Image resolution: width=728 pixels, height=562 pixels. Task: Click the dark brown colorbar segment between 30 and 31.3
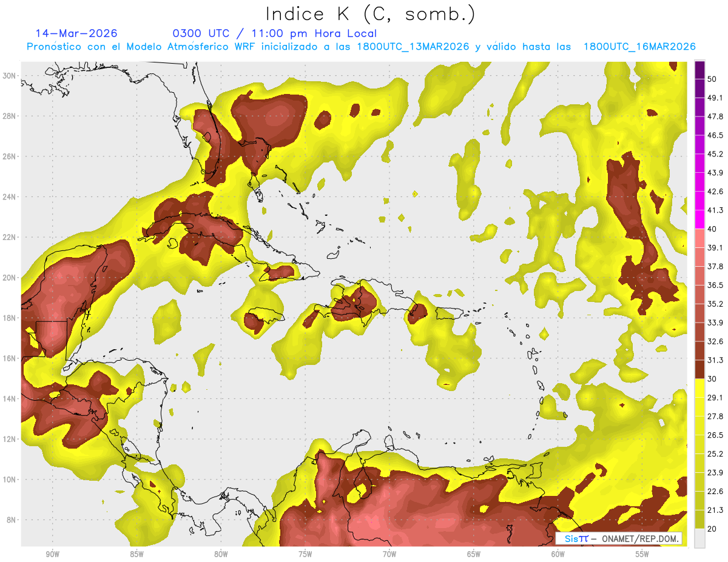[x=699, y=369]
